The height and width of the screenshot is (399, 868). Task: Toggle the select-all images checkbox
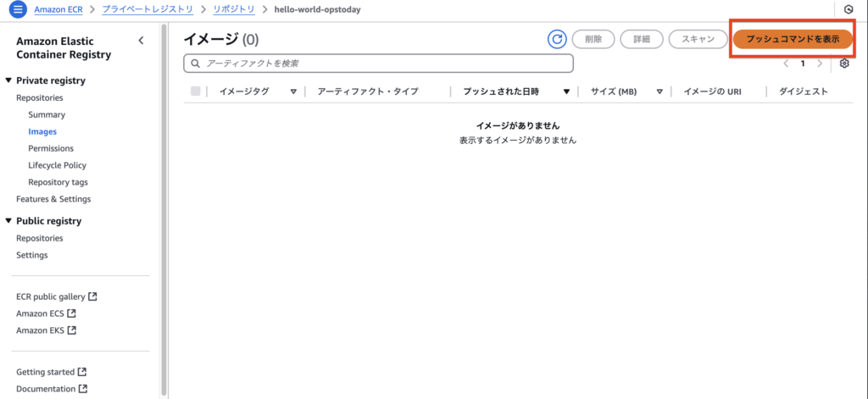point(196,91)
